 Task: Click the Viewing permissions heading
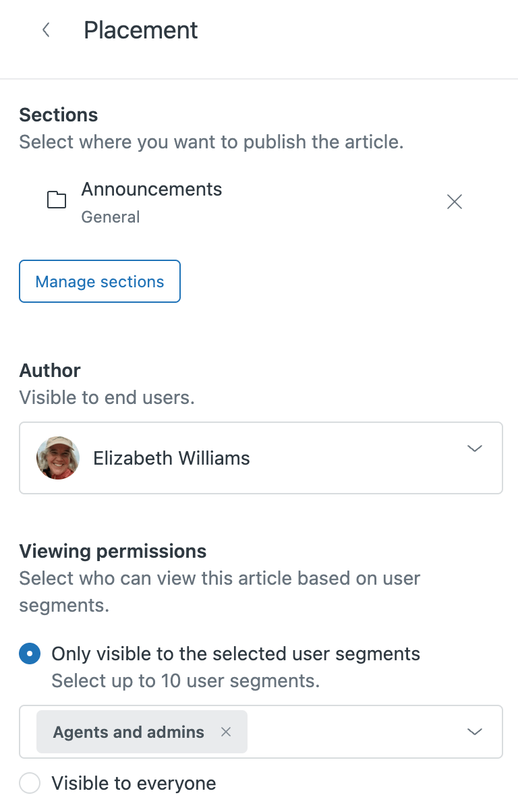point(111,551)
